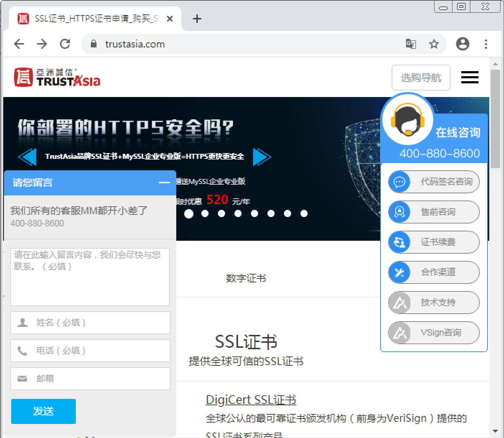This screenshot has width=504, height=438.
Task: Click the 电话 (必填) phone field
Action: pyautogui.click(x=90, y=350)
